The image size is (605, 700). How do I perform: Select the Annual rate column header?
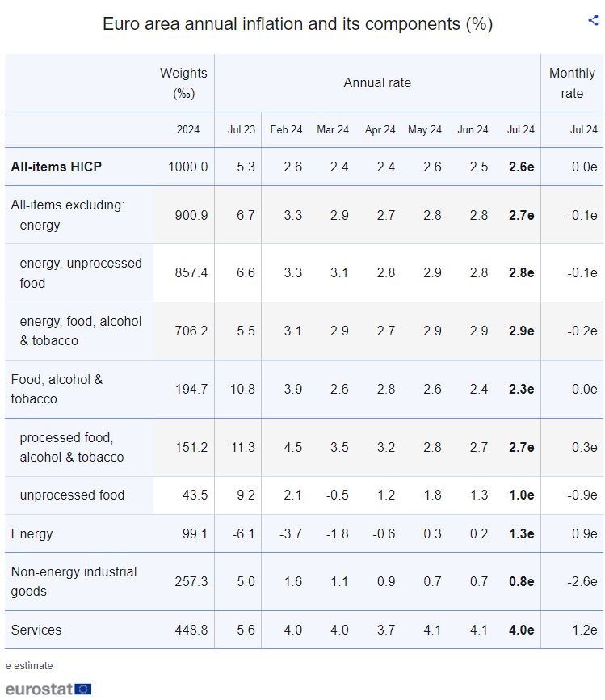tap(377, 82)
